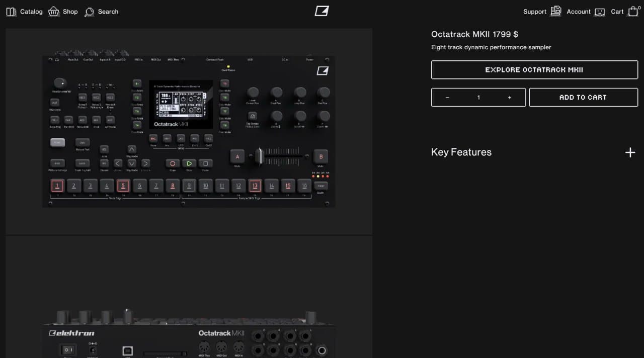644x358 pixels.
Task: Click the Add to Cart button
Action: (x=583, y=98)
